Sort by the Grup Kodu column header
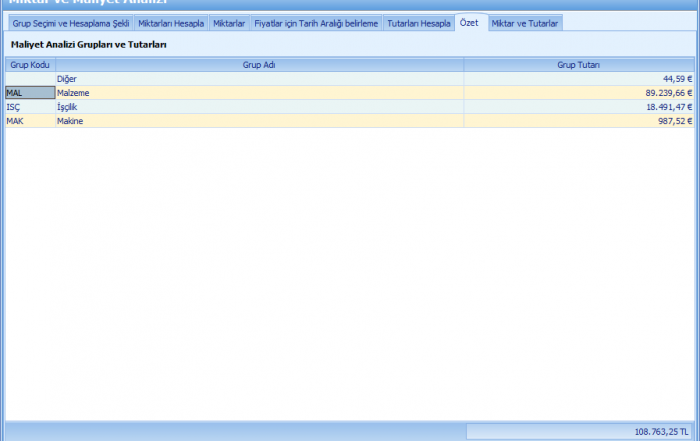The height and width of the screenshot is (441, 700). pyautogui.click(x=30, y=64)
